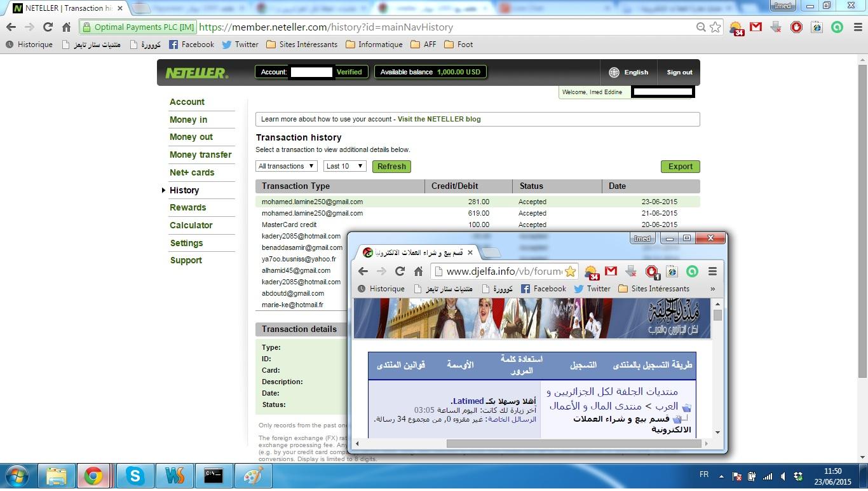Open the Gmail extension in the NETELLER browser window

tap(756, 27)
